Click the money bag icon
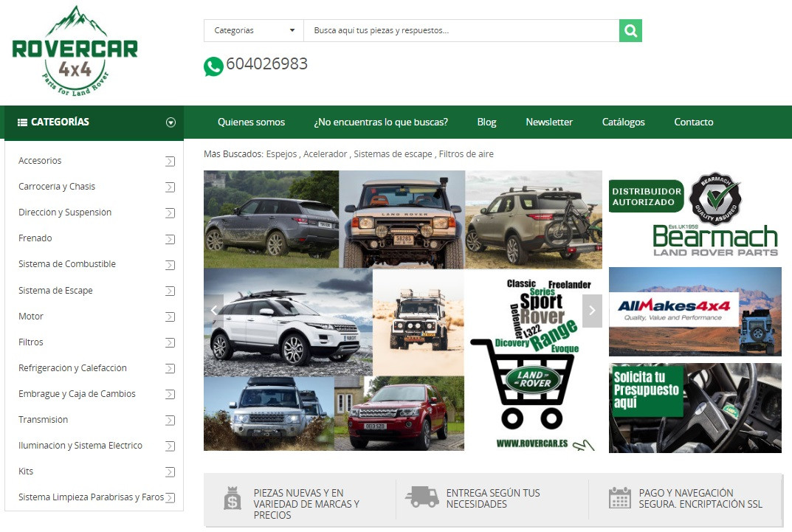The width and height of the screenshot is (792, 532). (x=233, y=497)
